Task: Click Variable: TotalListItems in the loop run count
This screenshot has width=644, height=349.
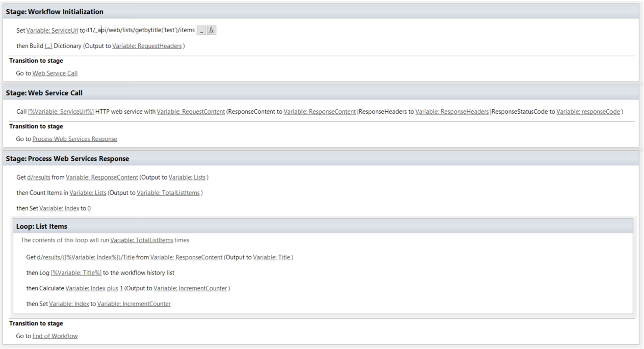Action: [x=142, y=240]
